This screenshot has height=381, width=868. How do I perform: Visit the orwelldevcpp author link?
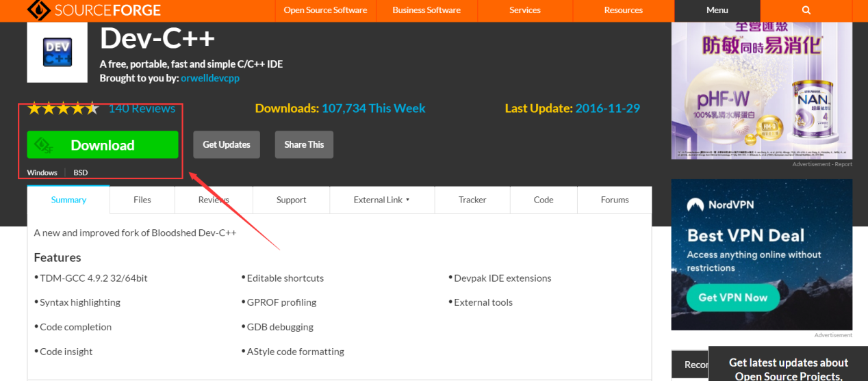pos(210,78)
